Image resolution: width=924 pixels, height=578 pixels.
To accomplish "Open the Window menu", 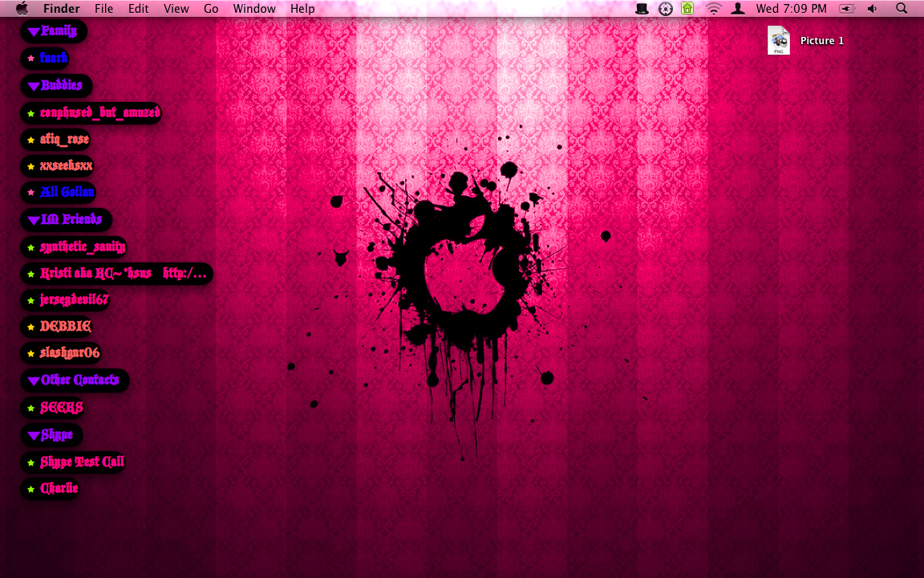I will [x=254, y=8].
